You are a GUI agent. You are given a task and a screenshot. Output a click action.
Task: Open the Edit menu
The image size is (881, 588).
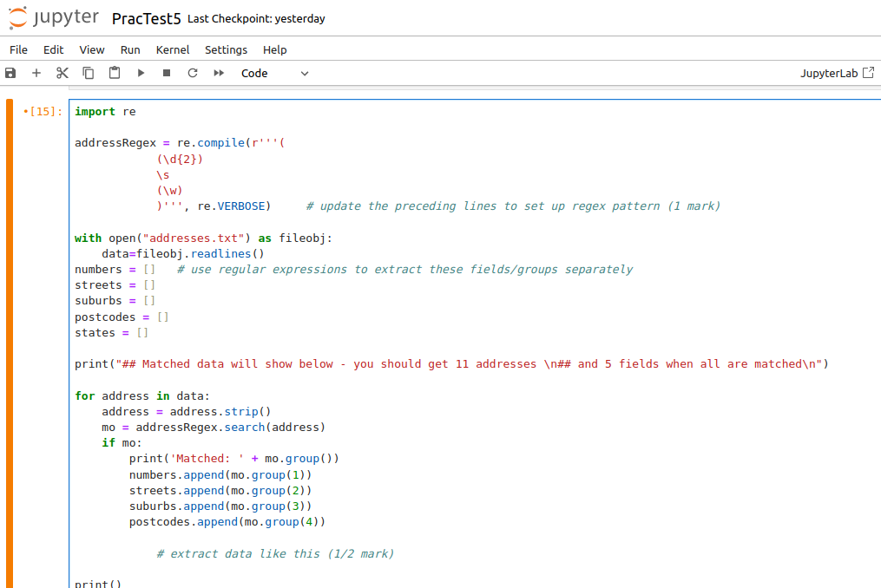[x=53, y=49]
